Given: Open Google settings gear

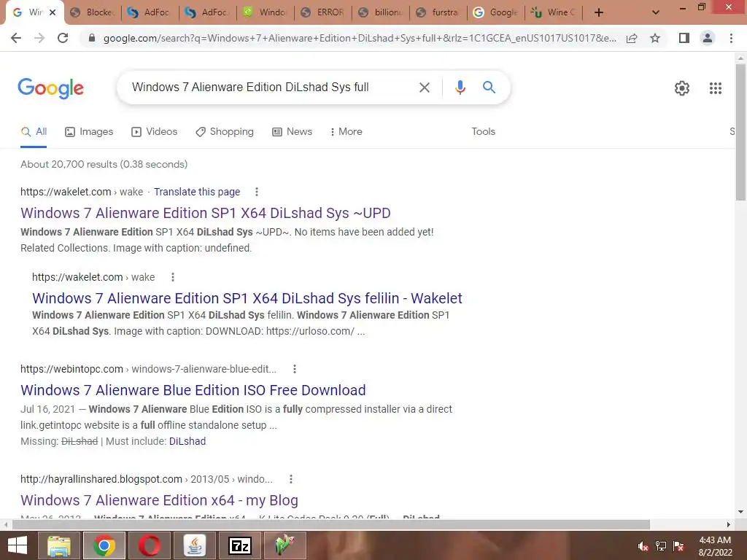Looking at the screenshot, I should (682, 88).
